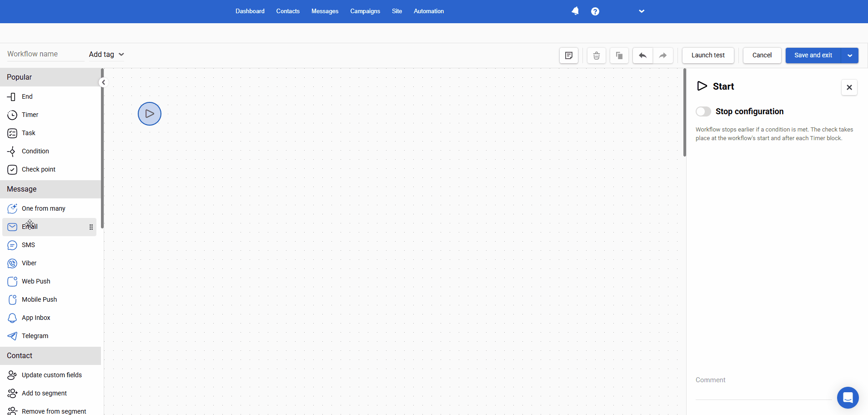
Task: Open the Campaigns menu
Action: pos(365,11)
